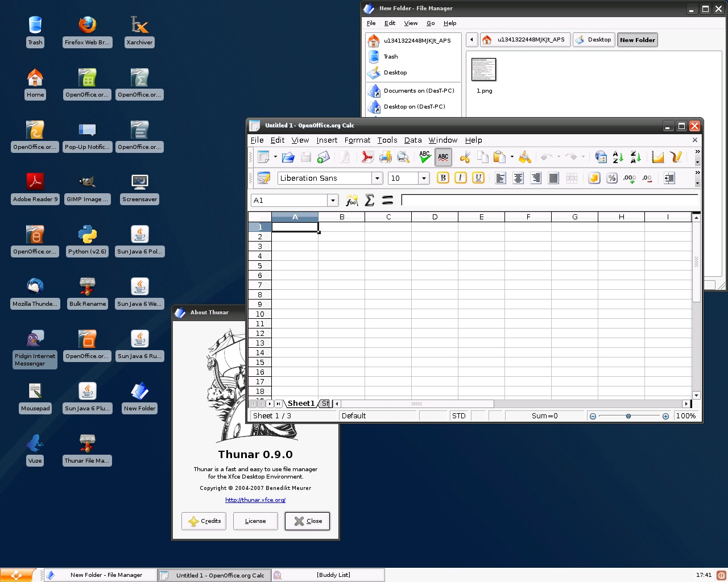Select the Cut scissors icon
The image size is (728, 582).
click(465, 157)
